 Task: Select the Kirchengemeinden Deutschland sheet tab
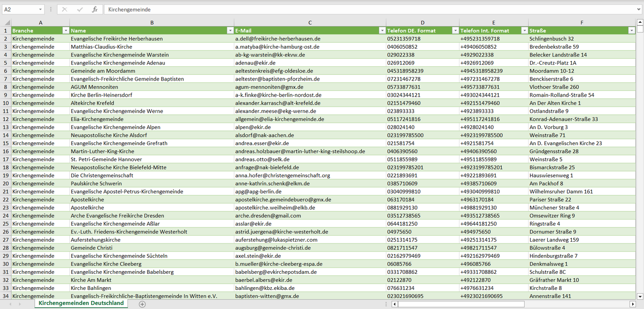[81, 303]
